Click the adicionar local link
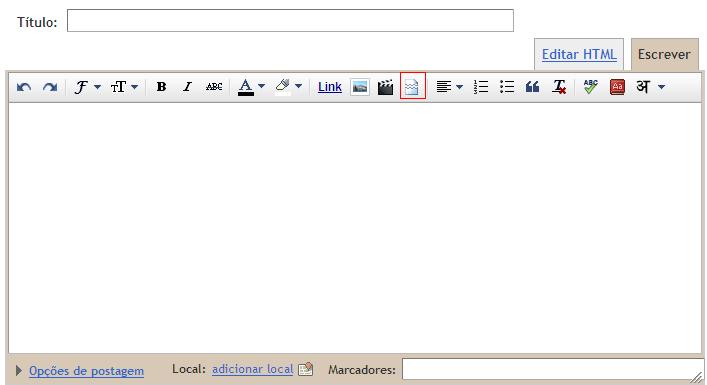This screenshot has width=707, height=385. tap(252, 369)
